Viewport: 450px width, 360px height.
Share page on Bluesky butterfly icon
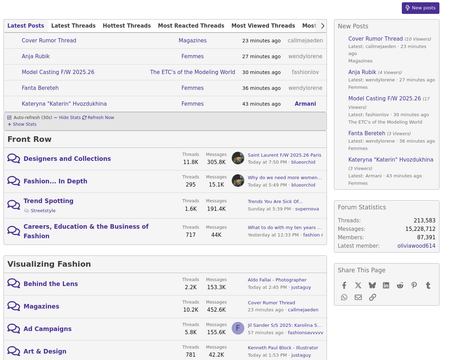coord(372,285)
